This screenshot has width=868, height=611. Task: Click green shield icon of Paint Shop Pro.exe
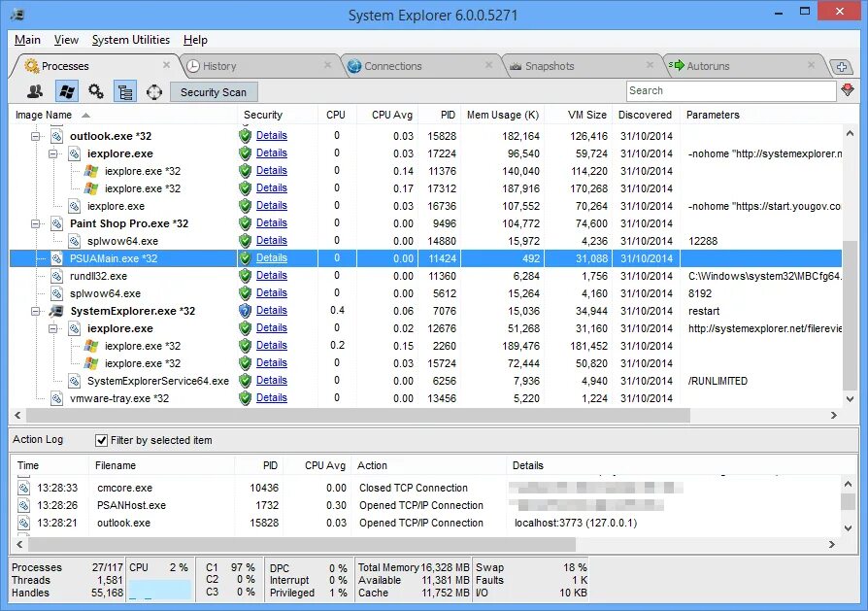245,223
